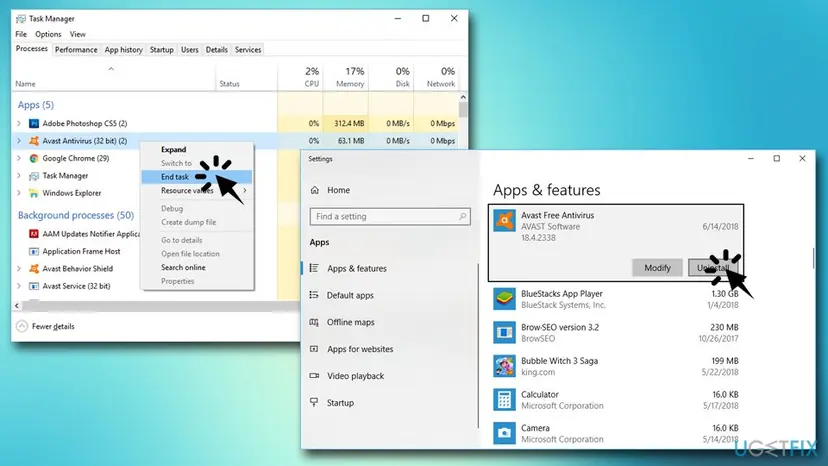Click the Fewer details link
The width and height of the screenshot is (828, 466).
[x=53, y=326]
